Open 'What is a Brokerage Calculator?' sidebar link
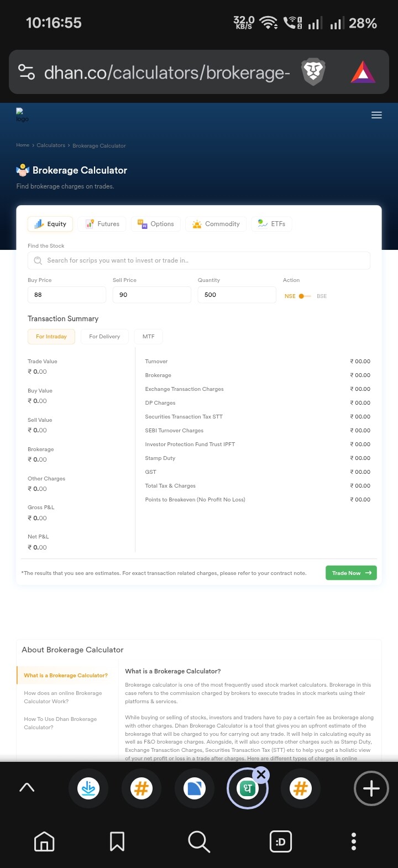Image resolution: width=398 pixels, height=868 pixels. click(66, 675)
